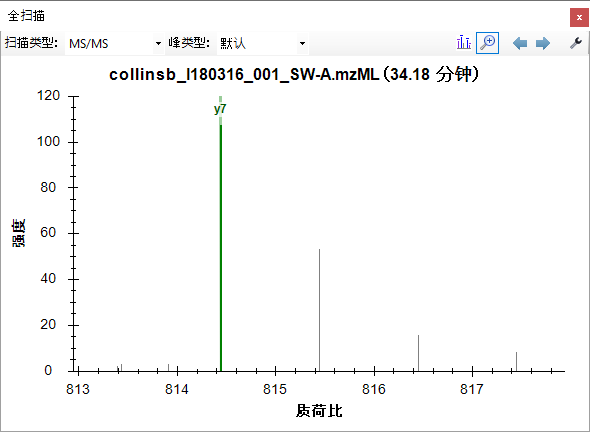
Task: Click the 默认 peak type field
Action: (x=263, y=43)
